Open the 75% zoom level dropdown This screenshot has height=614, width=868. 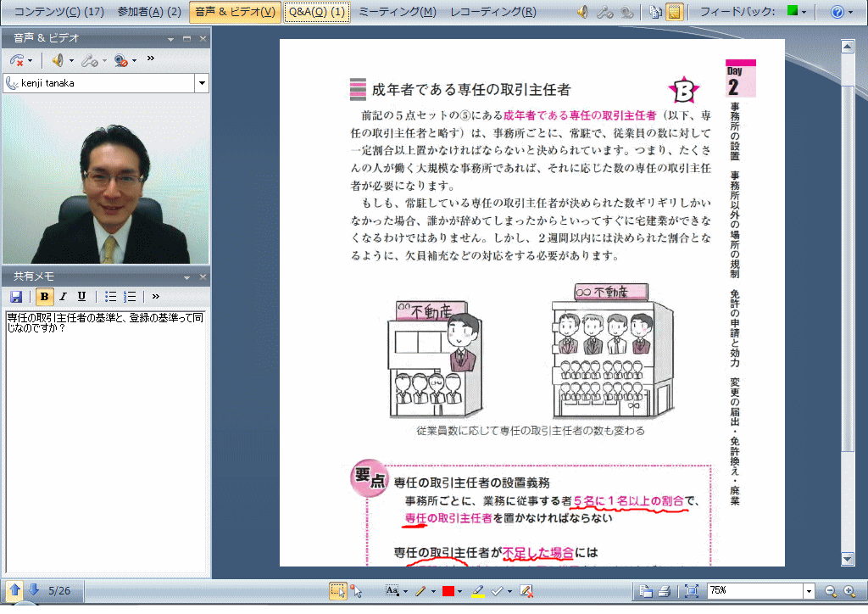tap(809, 591)
